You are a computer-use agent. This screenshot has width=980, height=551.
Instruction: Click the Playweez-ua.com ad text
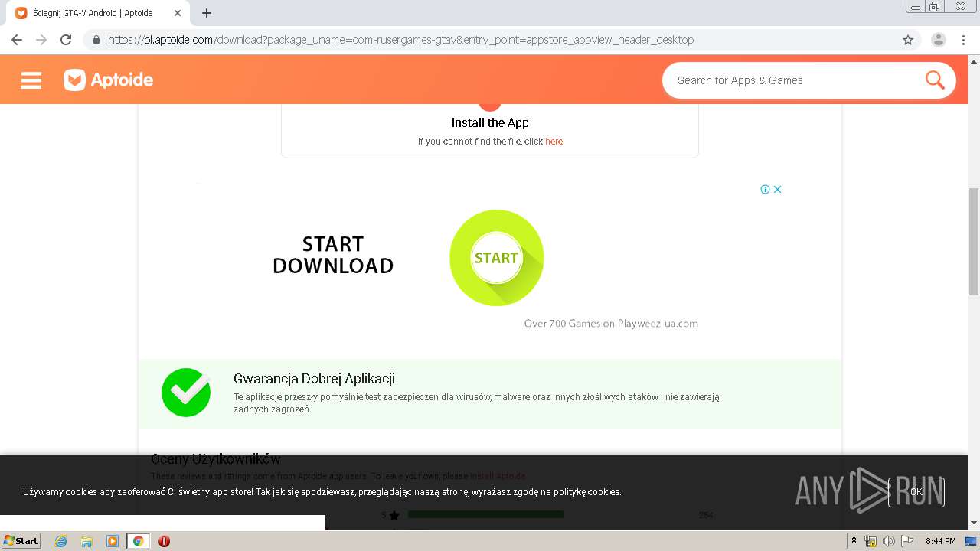point(611,324)
